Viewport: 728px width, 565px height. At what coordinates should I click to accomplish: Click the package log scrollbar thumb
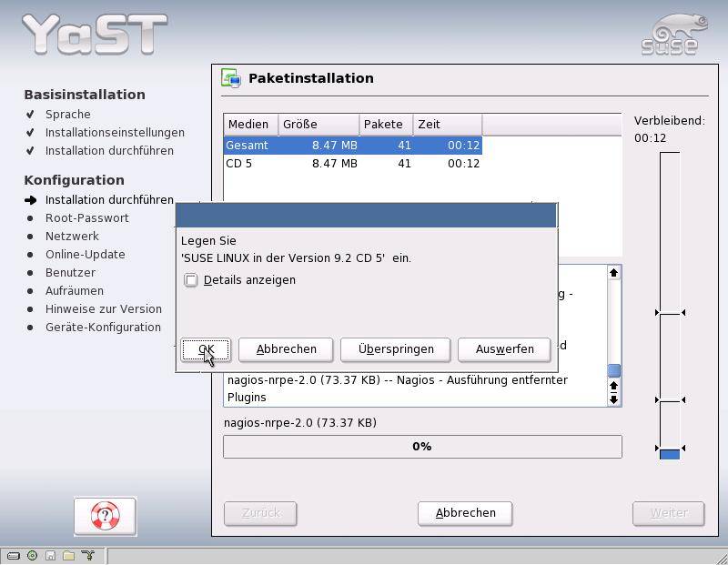tap(613, 370)
